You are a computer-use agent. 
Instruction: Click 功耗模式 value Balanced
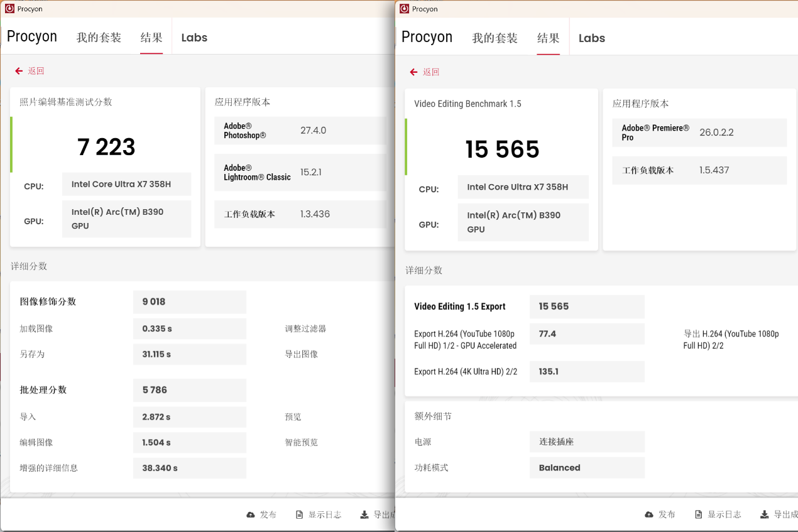[587, 467]
